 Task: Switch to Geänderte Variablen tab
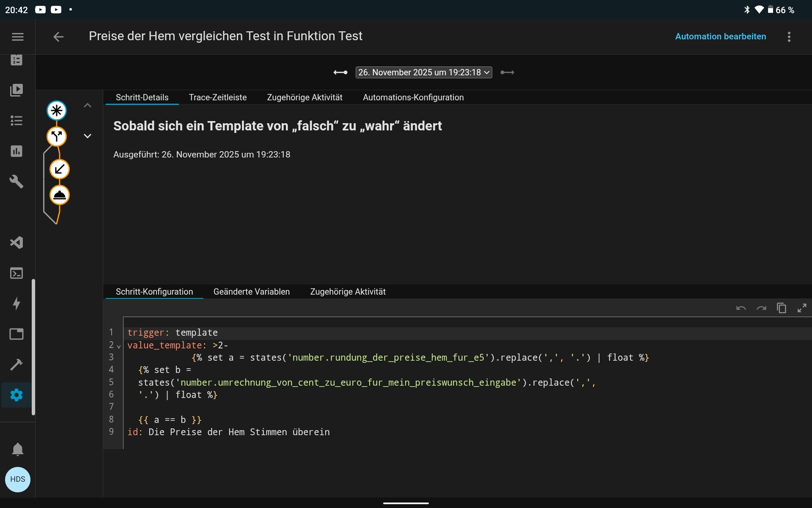coord(251,292)
